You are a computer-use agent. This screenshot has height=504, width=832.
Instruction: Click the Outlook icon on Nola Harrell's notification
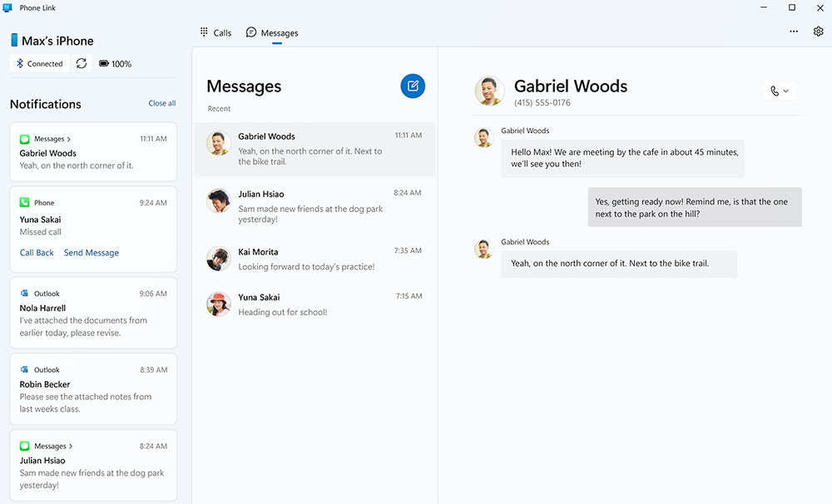click(24, 294)
